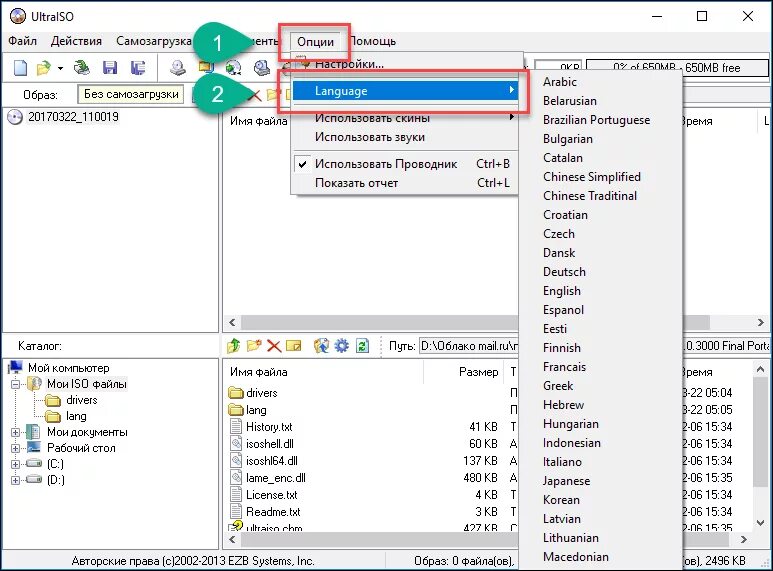Select the disc image 20170322_110019 node
Viewport: 773px width, 571px height.
click(73, 117)
